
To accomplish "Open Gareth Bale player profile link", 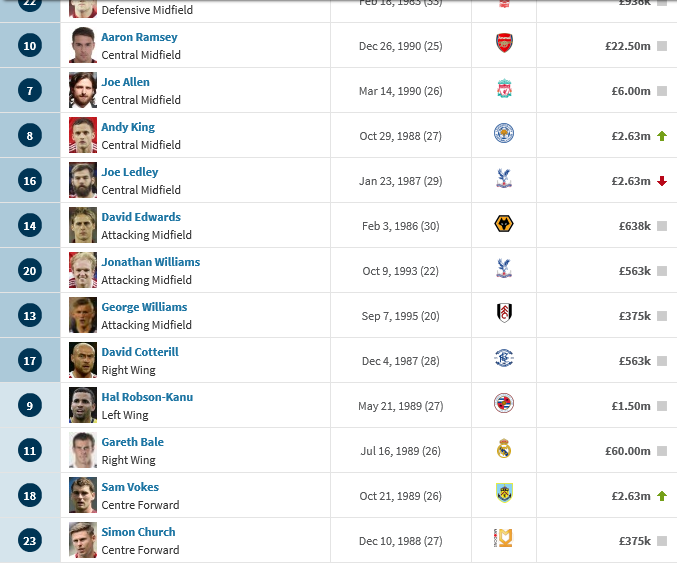I will click(x=133, y=442).
